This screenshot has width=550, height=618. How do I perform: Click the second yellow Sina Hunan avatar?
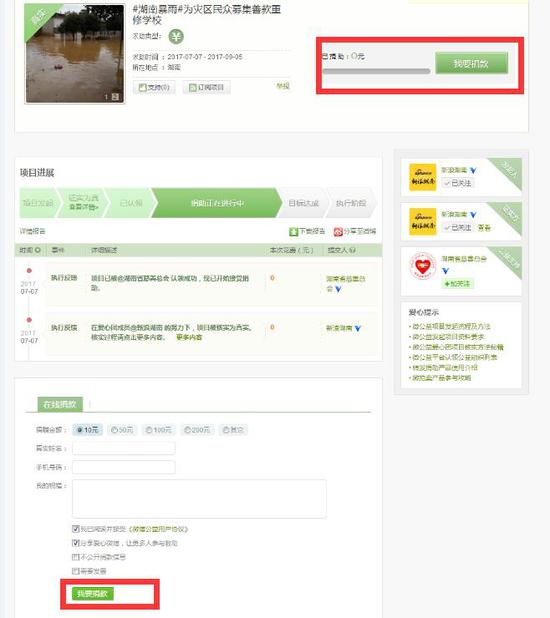[x=423, y=222]
